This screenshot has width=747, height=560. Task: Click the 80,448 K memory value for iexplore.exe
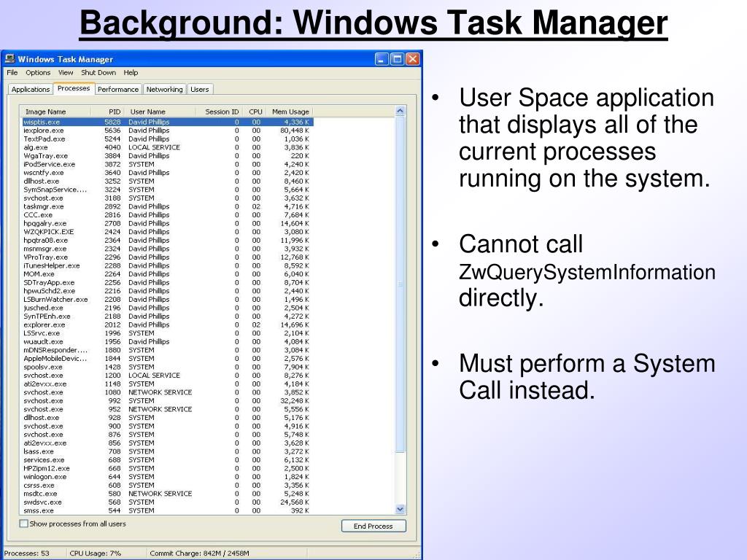pyautogui.click(x=295, y=131)
